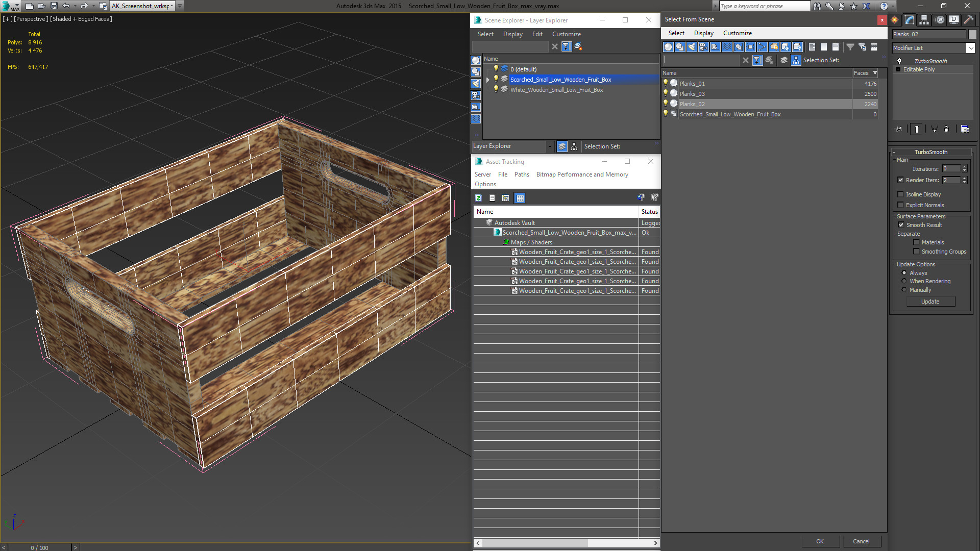Image resolution: width=980 pixels, height=551 pixels.
Task: Toggle TurboSmooth modifier bulb in stack
Action: 899,61
